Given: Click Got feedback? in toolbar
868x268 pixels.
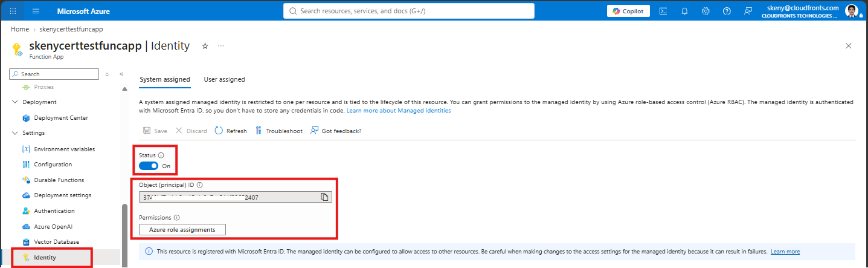Looking at the screenshot, I should 336,131.
